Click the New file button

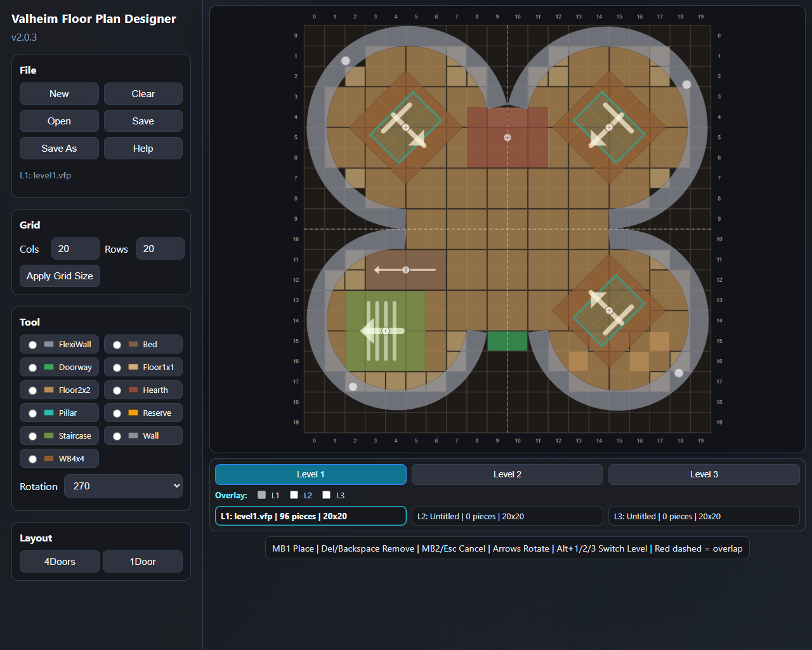[59, 94]
